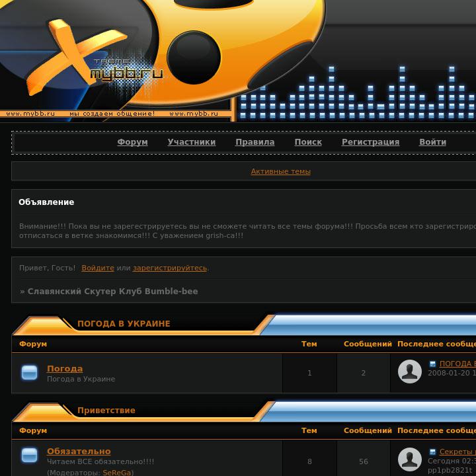Click the Погода в Украине description
476x476 pixels.
(x=81, y=379)
